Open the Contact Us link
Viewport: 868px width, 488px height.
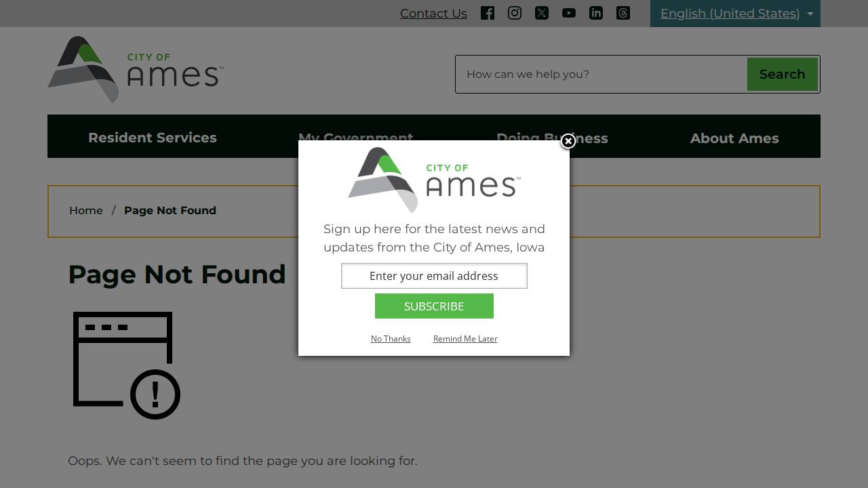click(433, 14)
